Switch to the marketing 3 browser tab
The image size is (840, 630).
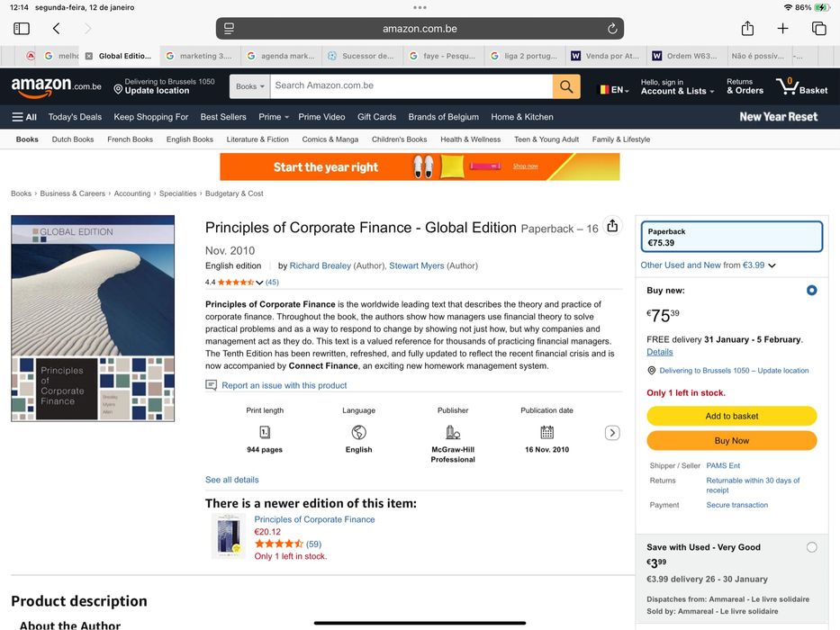click(199, 56)
